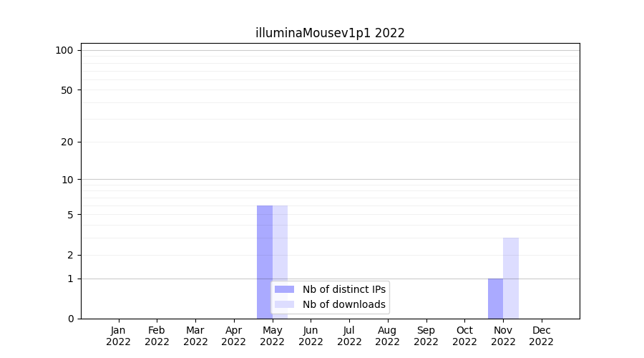The width and height of the screenshot is (644, 358).
Task: Click the 'Nb of downloads' legend text
Action: coord(343,304)
